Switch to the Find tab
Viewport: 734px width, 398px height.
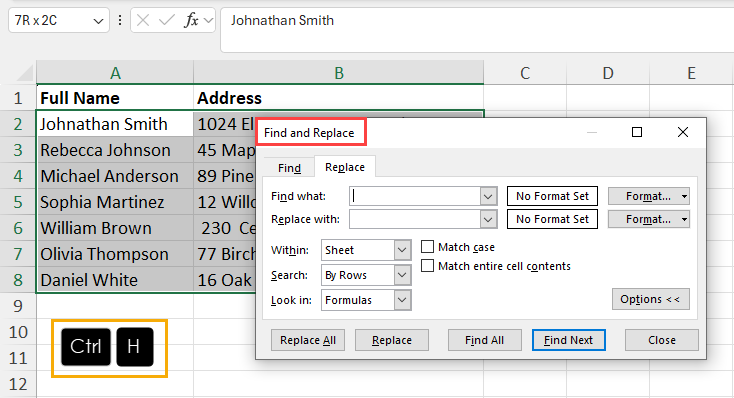coord(289,168)
